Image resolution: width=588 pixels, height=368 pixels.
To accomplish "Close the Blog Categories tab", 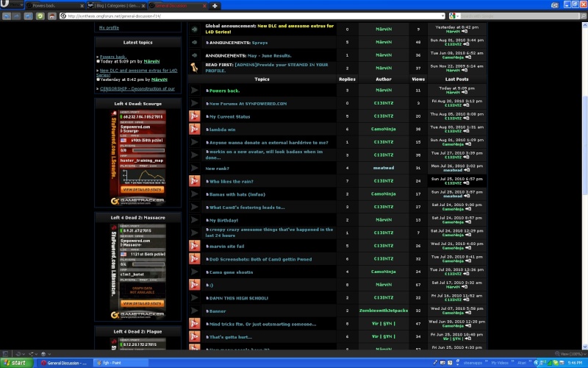I will (x=143, y=6).
